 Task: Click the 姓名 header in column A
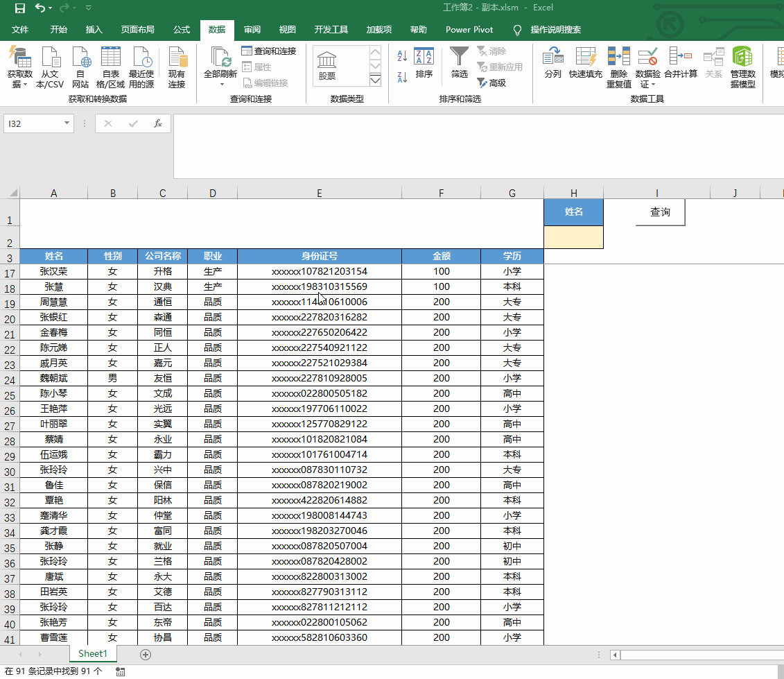[53, 256]
